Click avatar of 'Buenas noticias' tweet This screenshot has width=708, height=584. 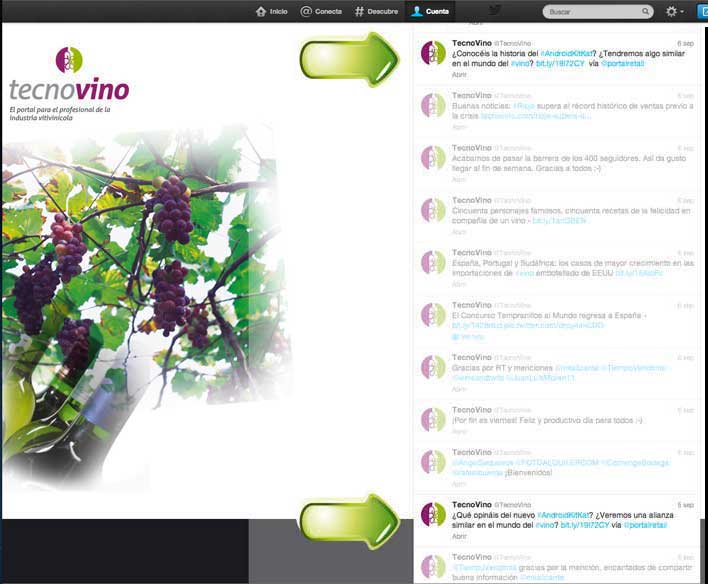click(x=433, y=105)
